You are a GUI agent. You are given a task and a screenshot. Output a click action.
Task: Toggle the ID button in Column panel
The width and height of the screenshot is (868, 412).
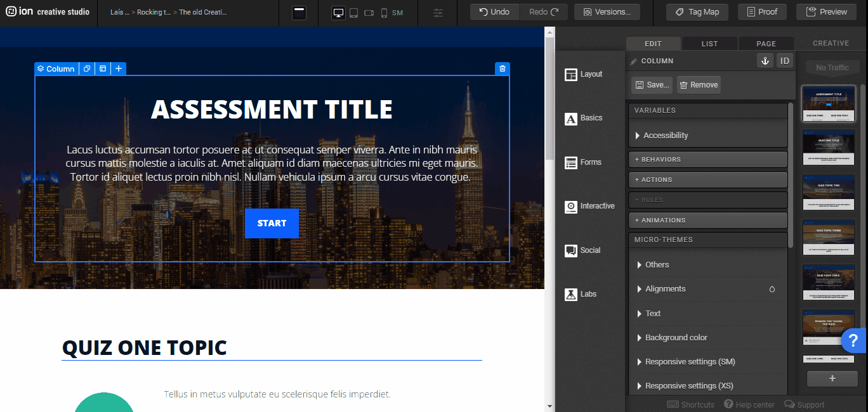(x=785, y=61)
